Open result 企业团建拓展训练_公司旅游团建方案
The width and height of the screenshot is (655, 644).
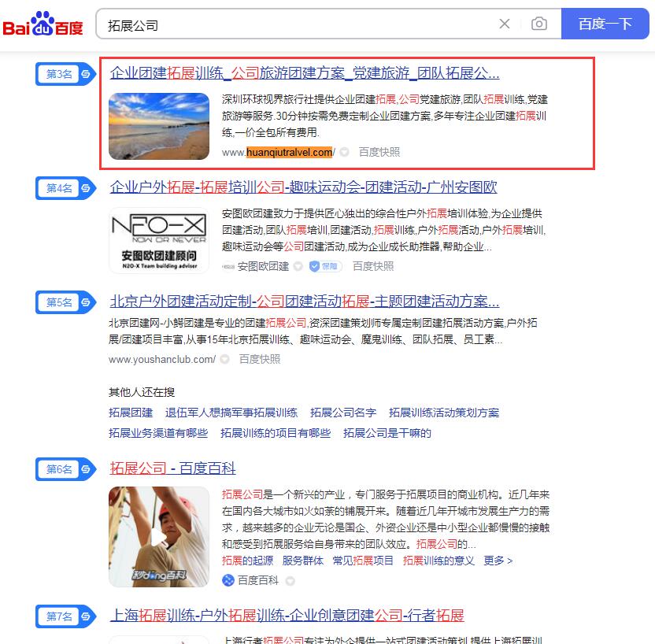click(x=305, y=73)
